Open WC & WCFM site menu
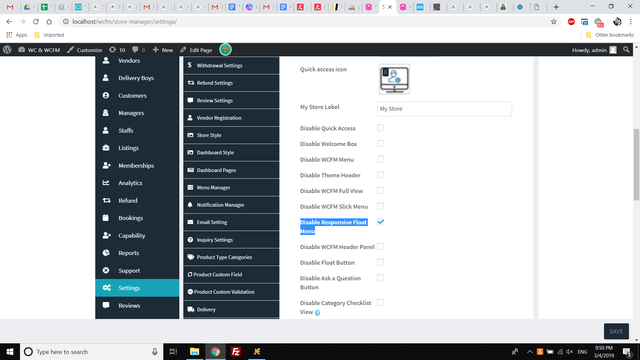The height and width of the screenshot is (360, 640). tap(39, 50)
